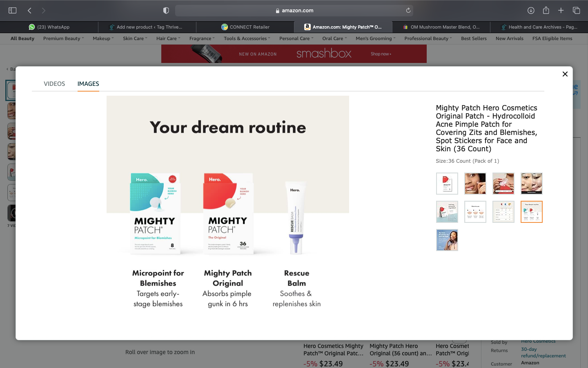Expand the Oral Care dropdown
Image resolution: width=588 pixels, height=368 pixels.
click(x=334, y=38)
